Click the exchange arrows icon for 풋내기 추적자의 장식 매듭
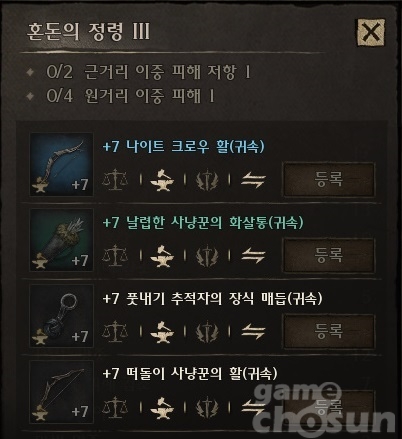This screenshot has height=439, width=402. [253, 332]
